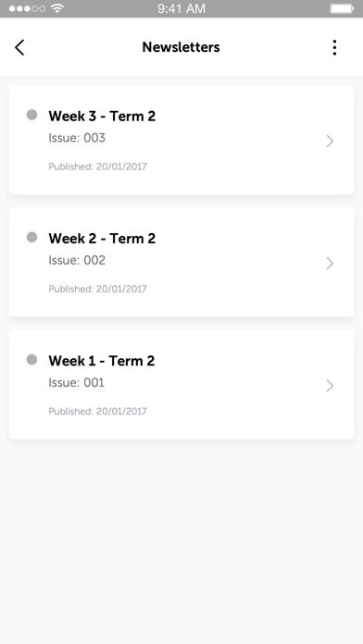The image size is (363, 644).
Task: Select Issue: 002 text
Action: (x=77, y=260)
